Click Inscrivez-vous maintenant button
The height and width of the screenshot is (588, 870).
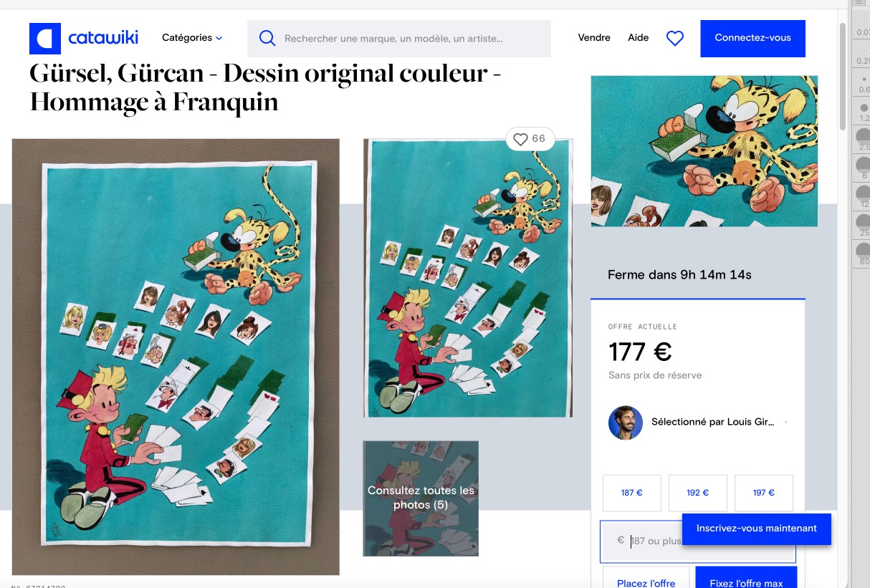(x=757, y=529)
